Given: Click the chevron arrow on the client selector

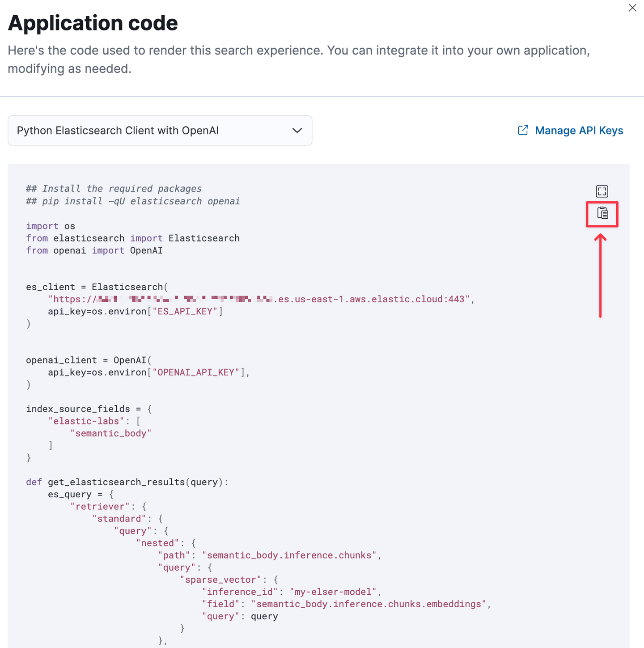Looking at the screenshot, I should point(297,131).
